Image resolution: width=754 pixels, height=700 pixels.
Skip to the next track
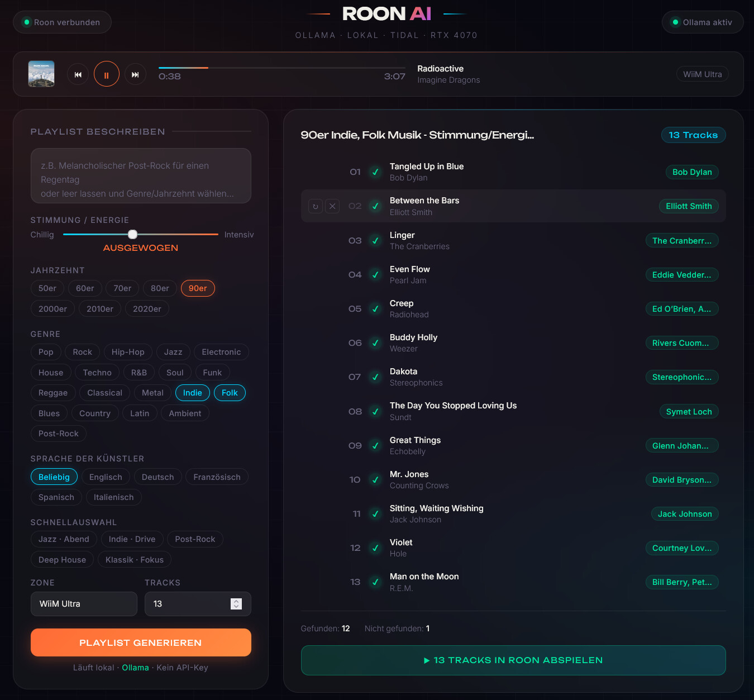[135, 74]
